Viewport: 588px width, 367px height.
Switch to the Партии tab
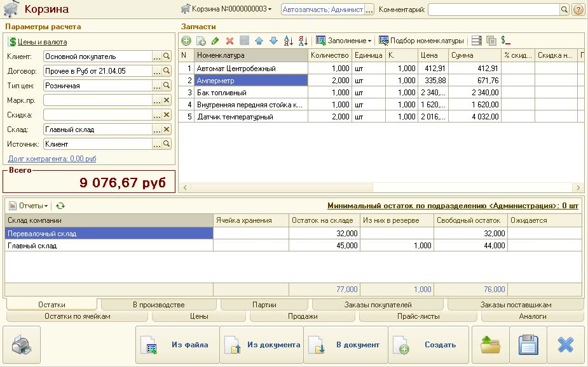coord(264,305)
